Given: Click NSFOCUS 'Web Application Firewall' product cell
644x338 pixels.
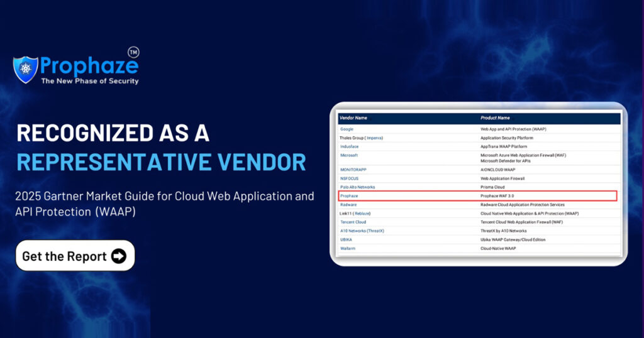Looking at the screenshot, I should (x=502, y=178).
